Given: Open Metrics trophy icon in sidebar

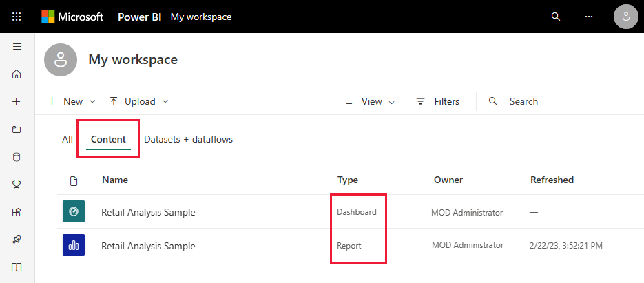Looking at the screenshot, I should pos(17,185).
